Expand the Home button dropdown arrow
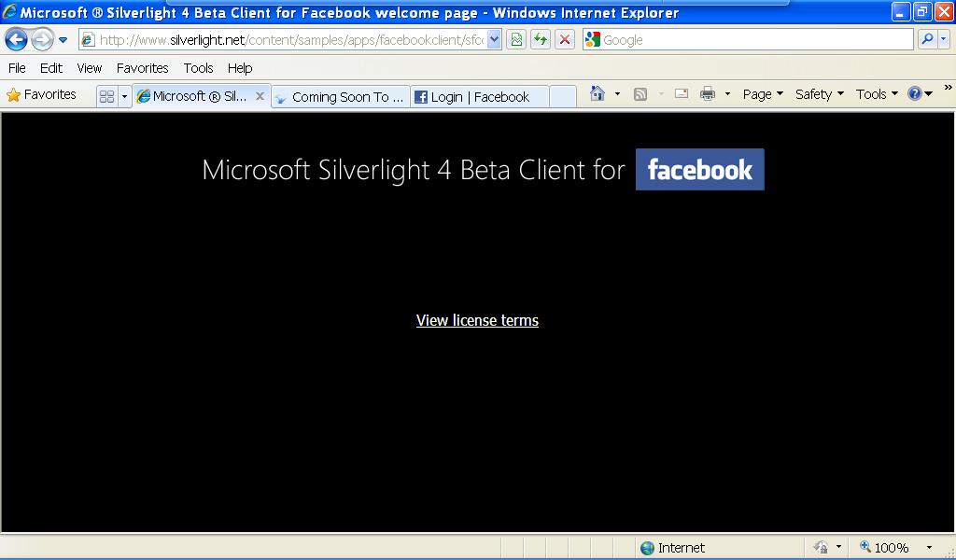956x560 pixels. pos(617,94)
